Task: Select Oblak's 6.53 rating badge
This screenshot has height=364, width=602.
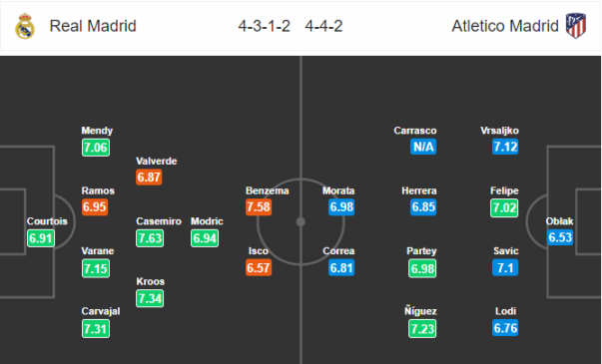Action: click(560, 237)
